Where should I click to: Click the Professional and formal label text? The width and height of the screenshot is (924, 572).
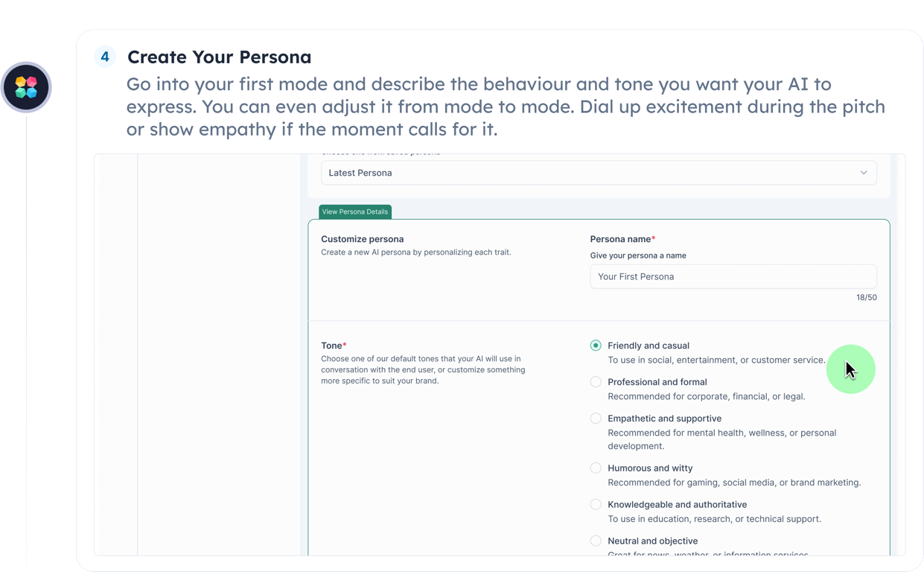pyautogui.click(x=657, y=382)
